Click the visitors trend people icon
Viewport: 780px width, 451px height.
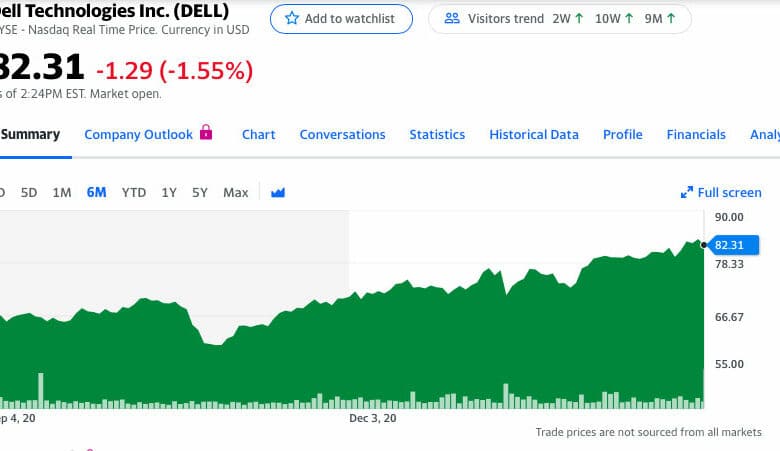(x=452, y=19)
